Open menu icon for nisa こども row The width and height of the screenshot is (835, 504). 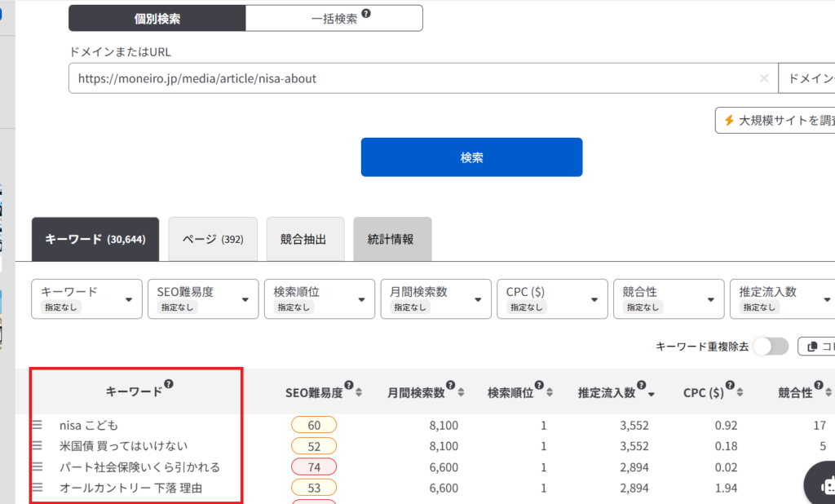pyautogui.click(x=37, y=425)
